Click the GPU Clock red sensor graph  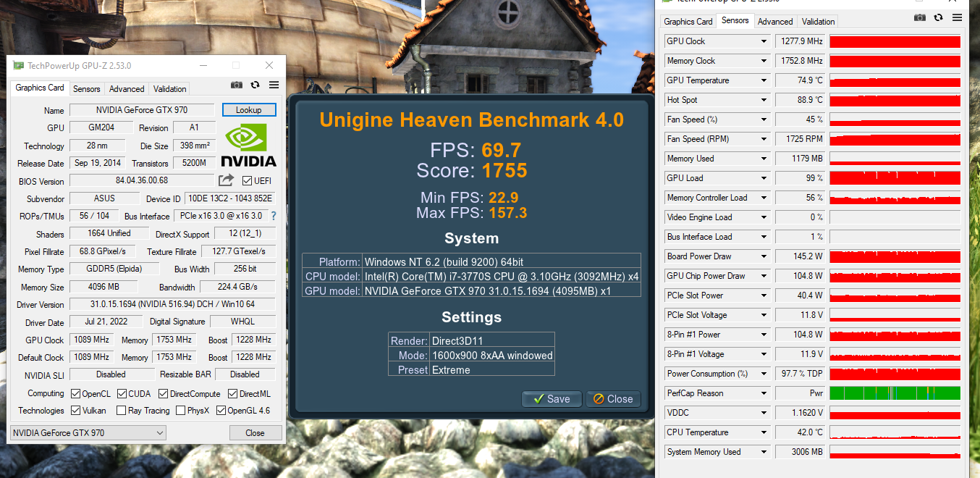pos(895,41)
